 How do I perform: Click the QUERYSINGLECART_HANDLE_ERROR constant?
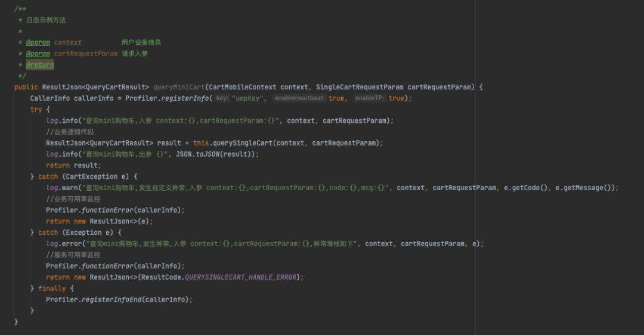click(x=240, y=278)
